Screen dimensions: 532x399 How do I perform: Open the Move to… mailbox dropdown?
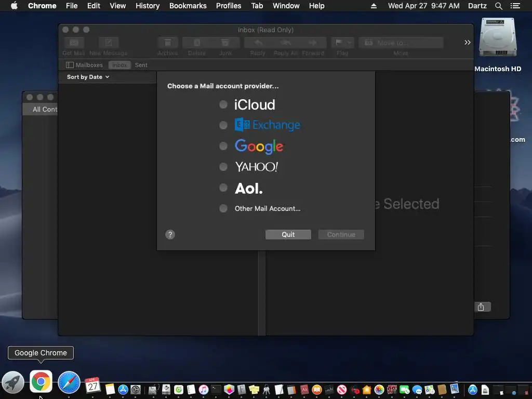401,43
